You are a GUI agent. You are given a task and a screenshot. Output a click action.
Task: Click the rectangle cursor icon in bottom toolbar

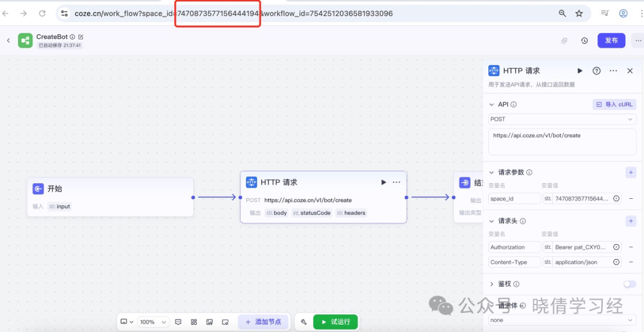click(x=225, y=322)
